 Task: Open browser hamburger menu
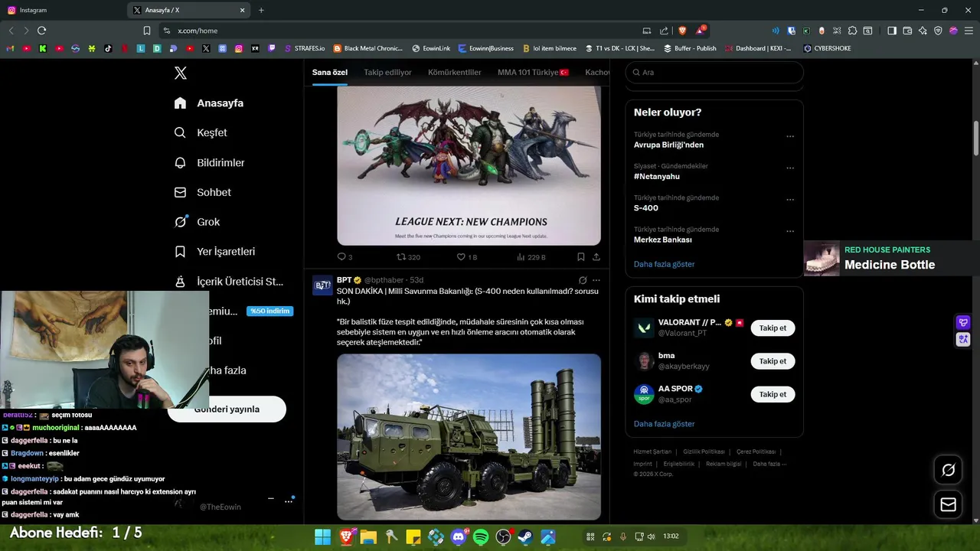click(x=969, y=31)
